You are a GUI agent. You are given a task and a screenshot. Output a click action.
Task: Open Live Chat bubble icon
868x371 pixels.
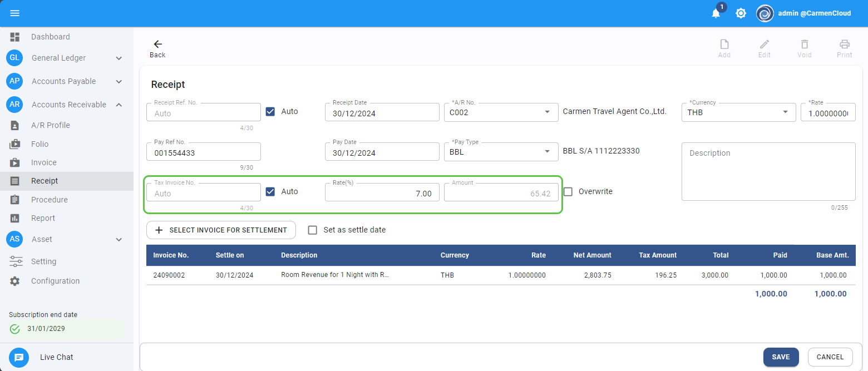click(x=19, y=357)
